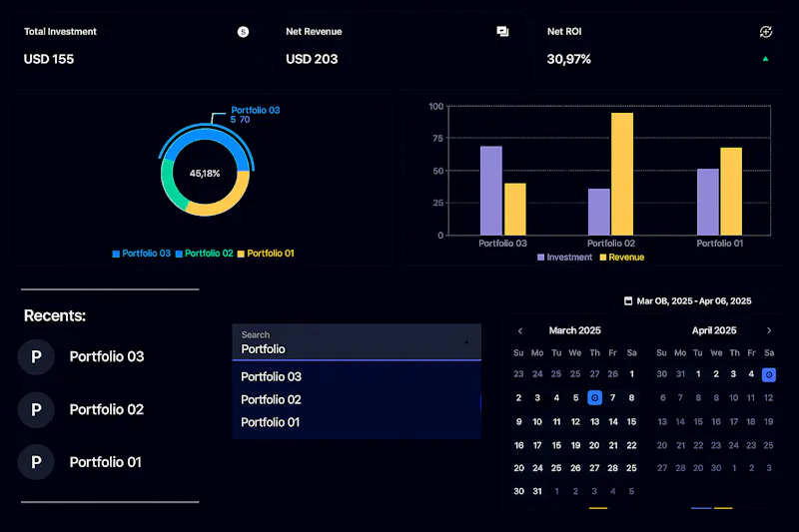Click the highlighted end date in April 2025
Viewport: 799px width, 532px height.
pyautogui.click(x=769, y=374)
